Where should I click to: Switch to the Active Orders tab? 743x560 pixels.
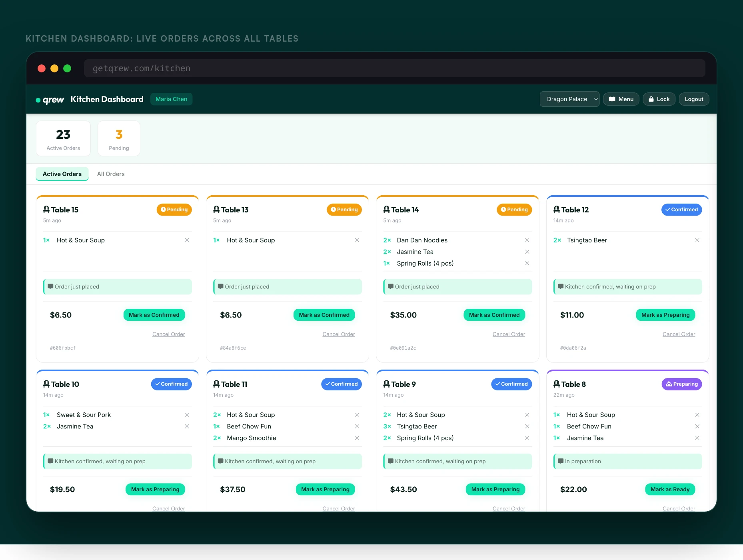[x=62, y=174]
